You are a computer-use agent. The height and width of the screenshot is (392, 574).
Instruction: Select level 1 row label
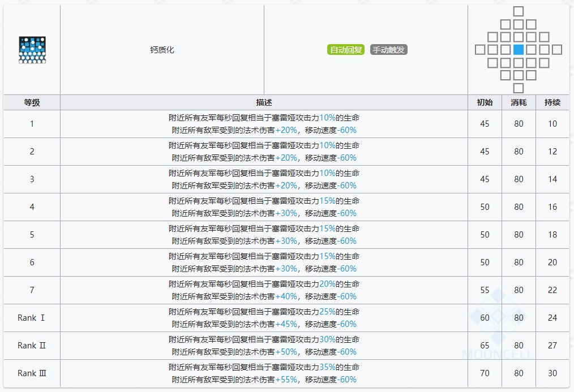pos(32,124)
